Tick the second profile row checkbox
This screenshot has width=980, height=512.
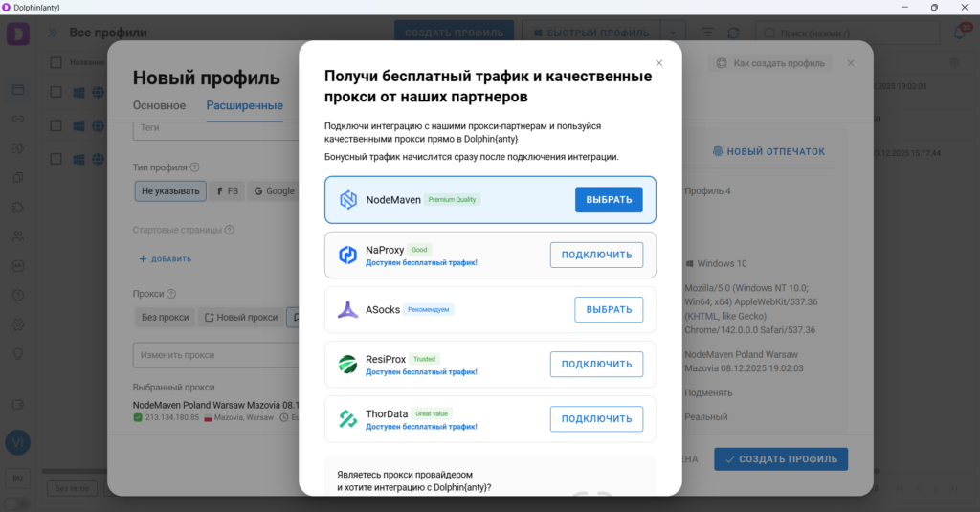point(56,125)
